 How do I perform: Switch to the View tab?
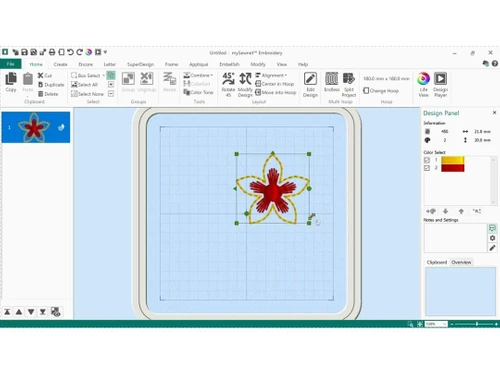282,64
